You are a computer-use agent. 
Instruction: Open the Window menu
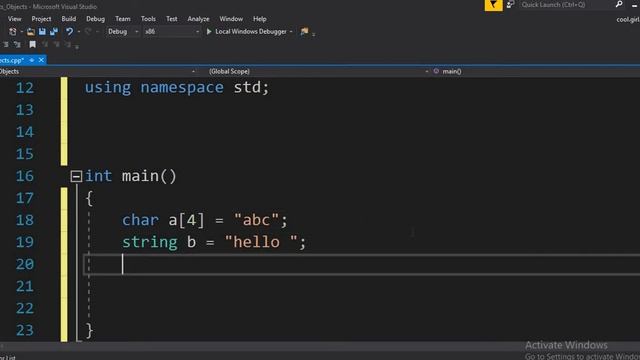pos(231,19)
